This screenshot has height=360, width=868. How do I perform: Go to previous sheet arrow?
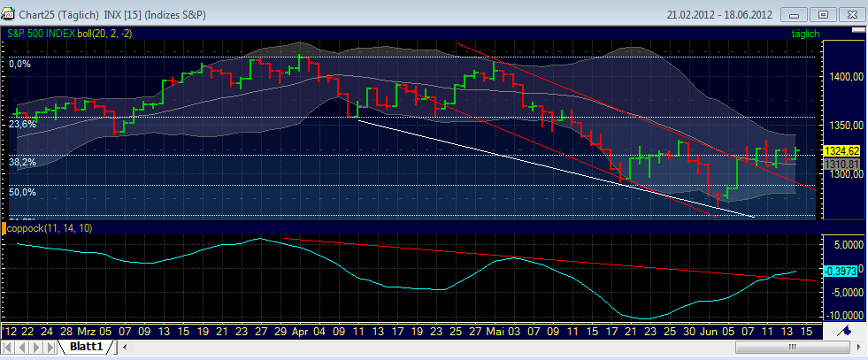pyautogui.click(x=22, y=348)
